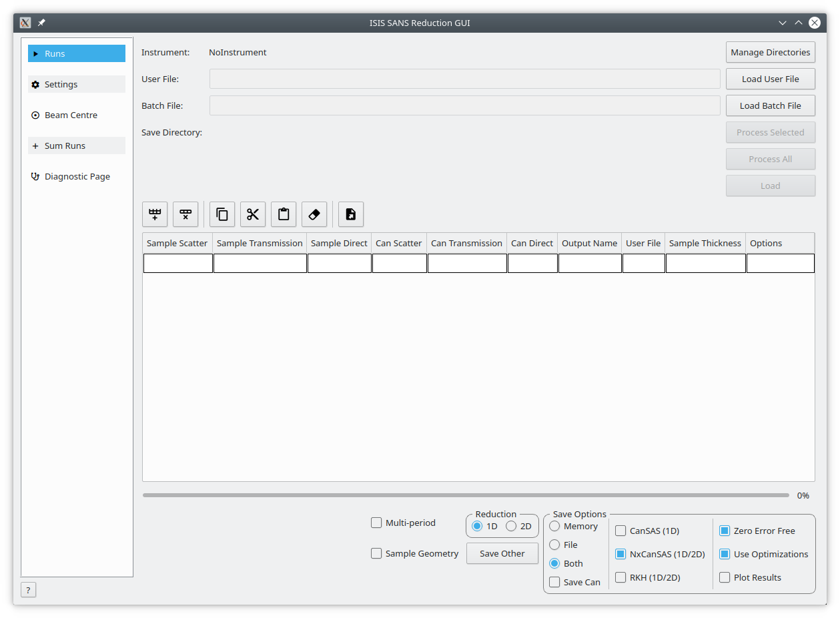Switch to the Settings page

pos(76,84)
